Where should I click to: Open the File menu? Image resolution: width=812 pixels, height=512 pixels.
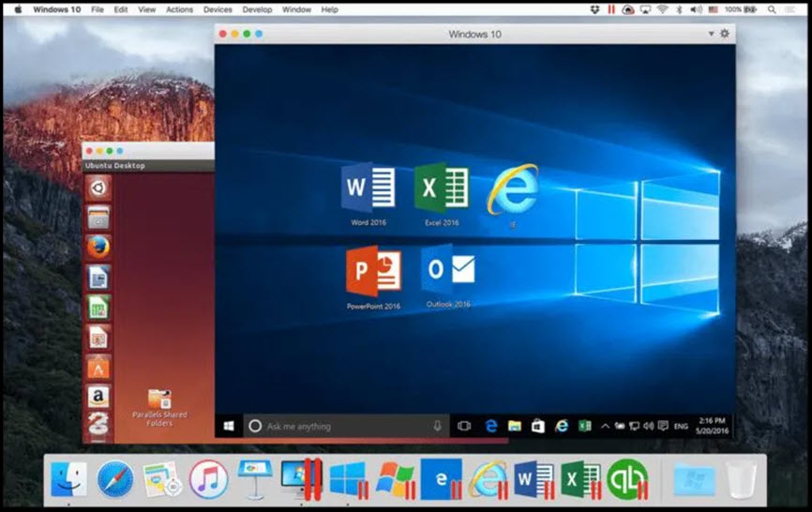click(98, 9)
